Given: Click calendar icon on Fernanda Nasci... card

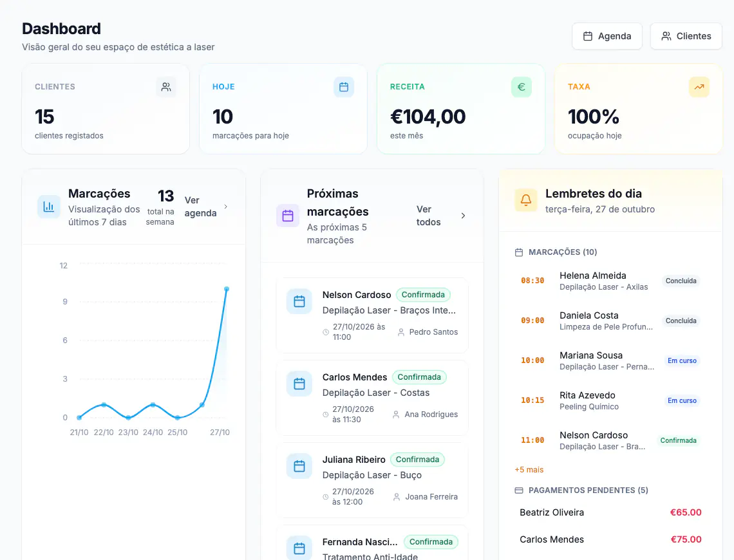Looking at the screenshot, I should coord(299,548).
